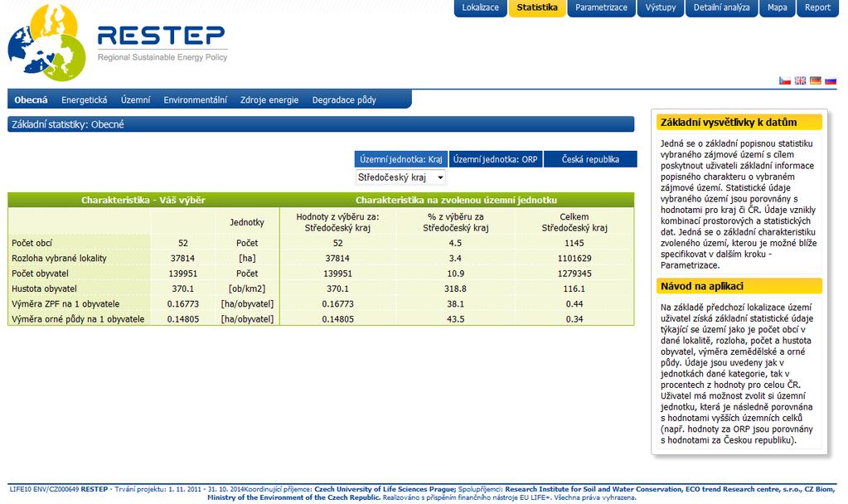Switch language with the Czech flag icon
Image resolution: width=848 pixels, height=504 pixels.
785,80
